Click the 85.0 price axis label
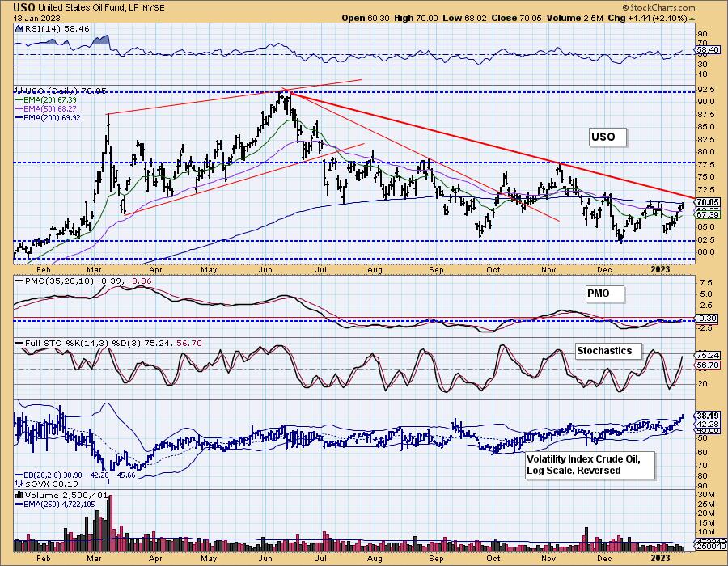The height and width of the screenshot is (566, 728). coord(706,127)
